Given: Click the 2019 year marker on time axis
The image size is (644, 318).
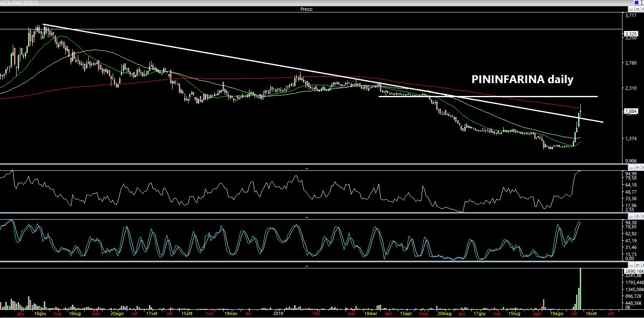Looking at the screenshot, I should click(278, 314).
